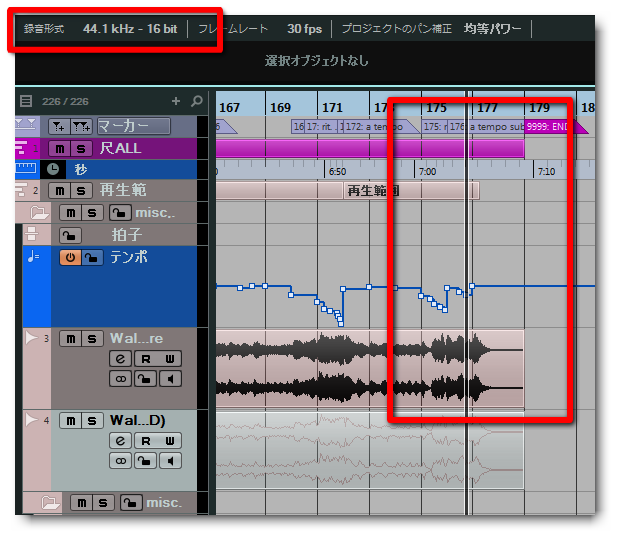Solo the 再生範 track

pyautogui.click(x=81, y=191)
